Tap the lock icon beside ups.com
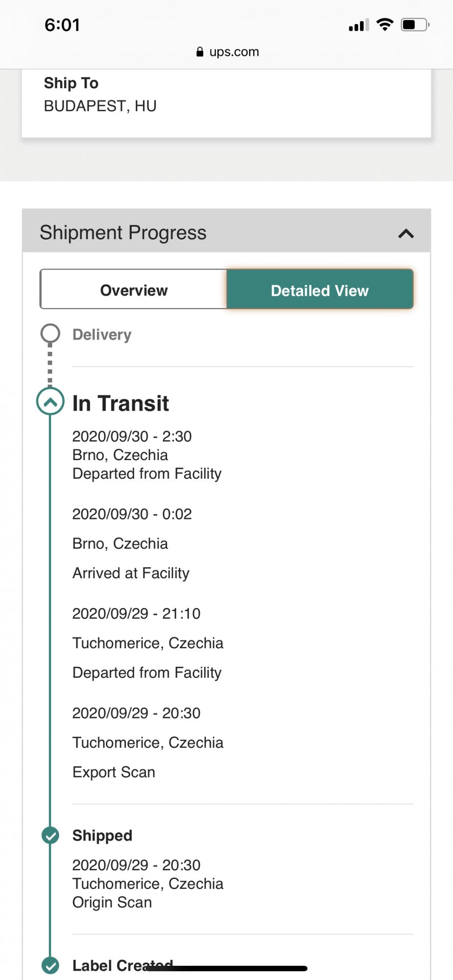The height and width of the screenshot is (980, 453). tap(200, 51)
